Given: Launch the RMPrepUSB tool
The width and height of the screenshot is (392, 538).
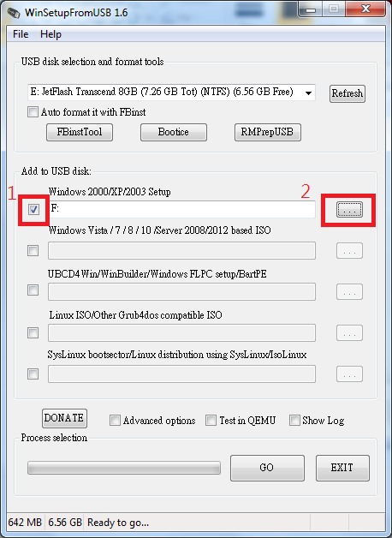Looking at the screenshot, I should pyautogui.click(x=268, y=133).
